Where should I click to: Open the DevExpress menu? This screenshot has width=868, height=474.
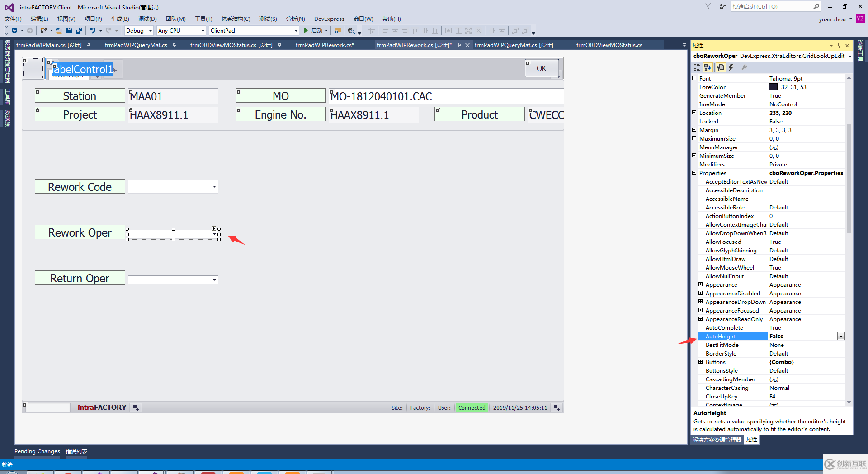tap(329, 19)
